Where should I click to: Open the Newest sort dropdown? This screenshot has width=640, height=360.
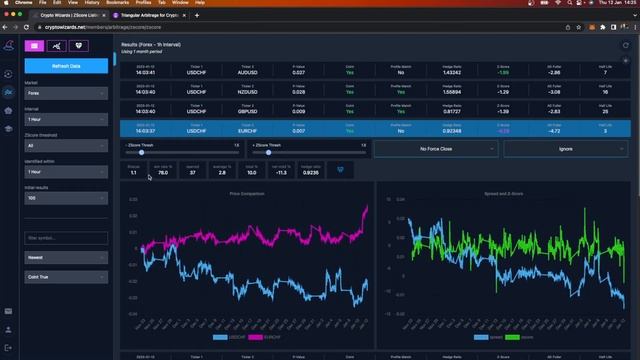(x=66, y=258)
